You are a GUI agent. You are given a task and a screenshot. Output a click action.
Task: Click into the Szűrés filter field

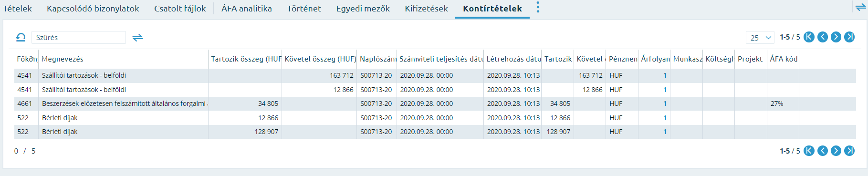click(79, 37)
